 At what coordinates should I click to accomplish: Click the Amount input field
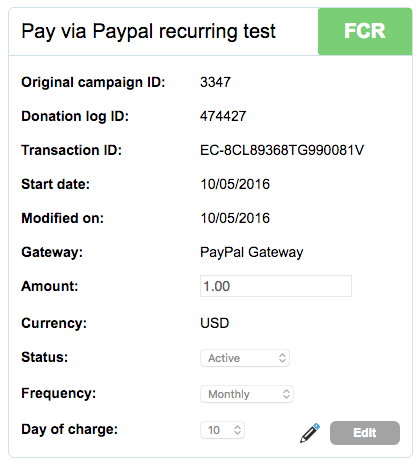[x=276, y=286]
